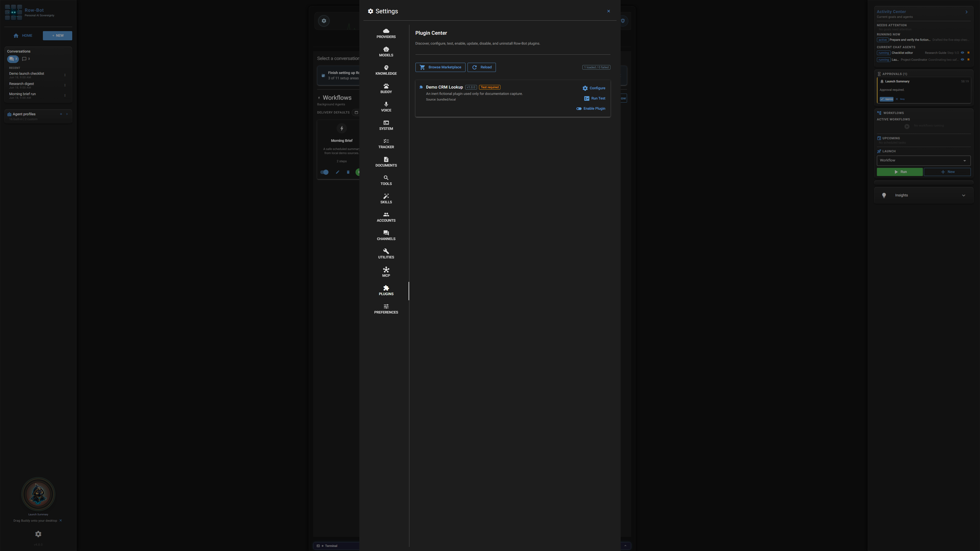
Task: Click the Buddy avatar thumbnail
Action: (x=38, y=494)
